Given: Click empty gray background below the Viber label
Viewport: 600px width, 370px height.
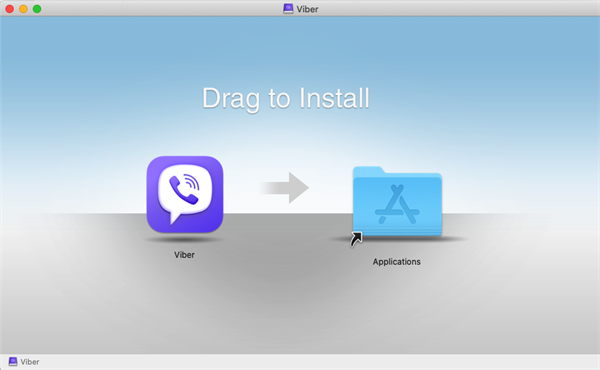Looking at the screenshot, I should [x=184, y=306].
